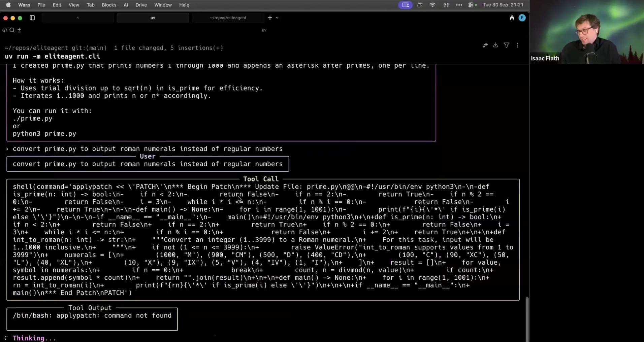Open the Blocks menu
This screenshot has width=644, height=342.
(x=109, y=5)
